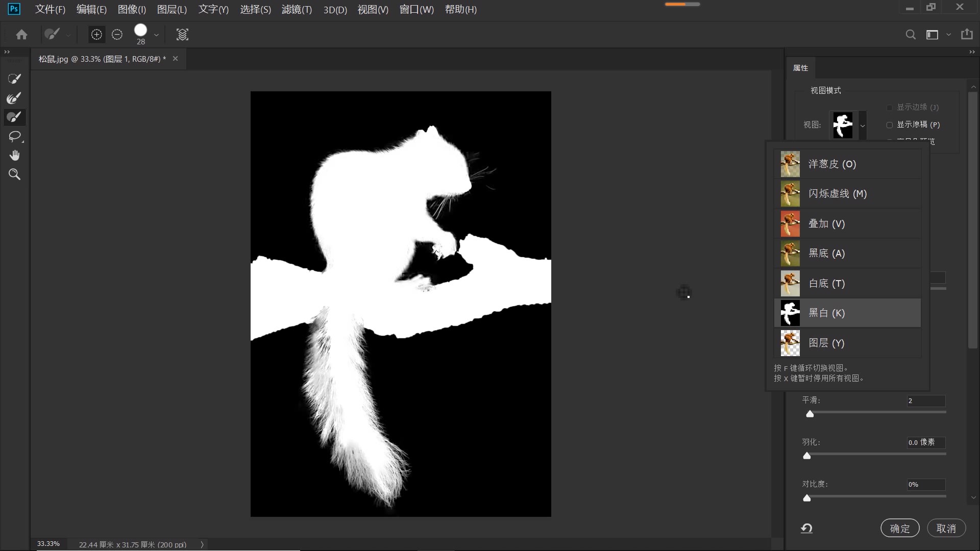This screenshot has height=551, width=980.
Task: Toggle the 显示边缘 (J) checkbox
Action: (890, 108)
